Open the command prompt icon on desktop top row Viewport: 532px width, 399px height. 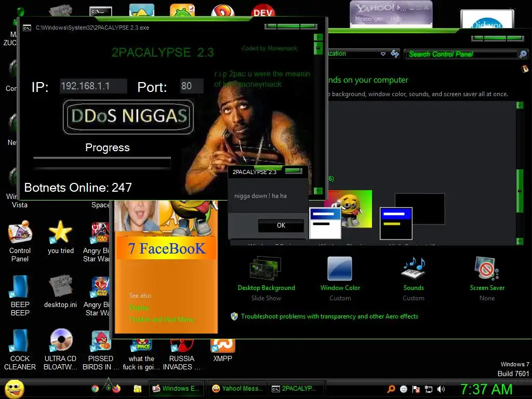point(101,11)
